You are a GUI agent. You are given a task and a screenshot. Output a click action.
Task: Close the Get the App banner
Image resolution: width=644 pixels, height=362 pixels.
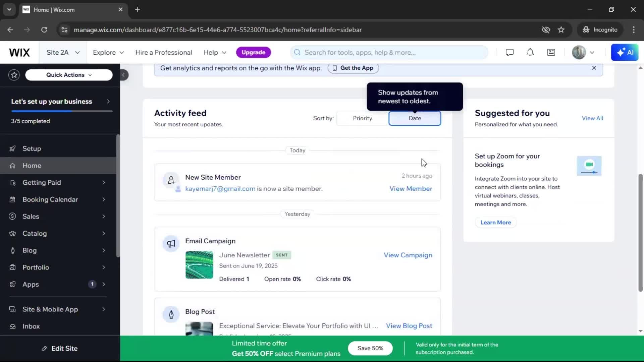click(x=594, y=68)
